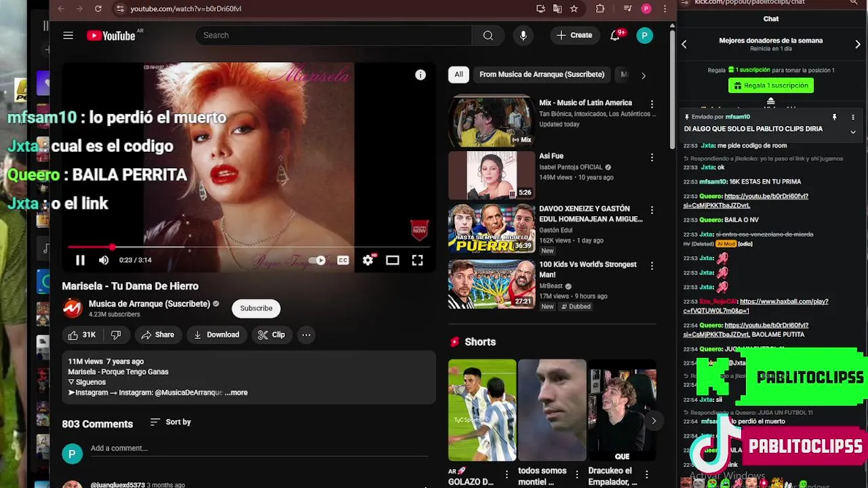Open Musica de Arranque channel avatar
The width and height of the screenshot is (868, 488).
[x=73, y=308]
